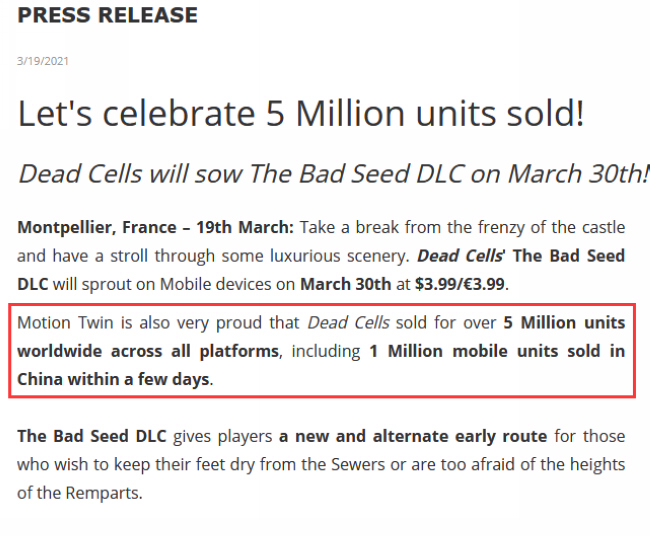
Task: Click the bold price '$3.99/€3.99'
Action: [460, 284]
